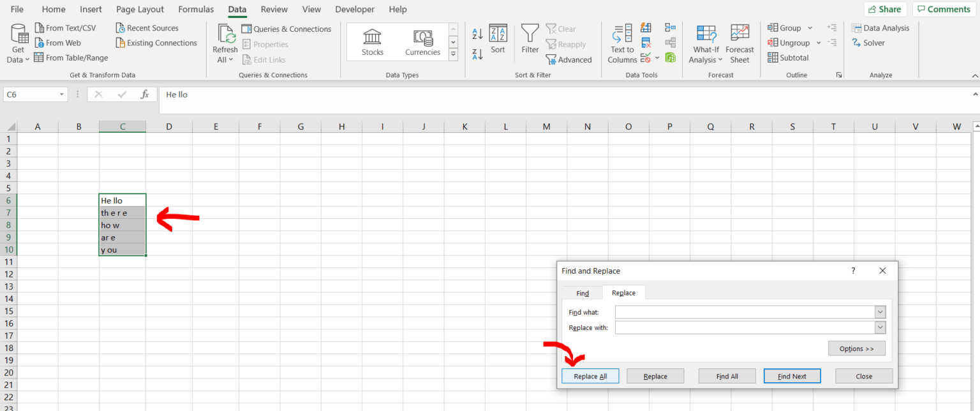Expand the Find what dropdown list
Screen dimensions: 980x411
point(880,312)
